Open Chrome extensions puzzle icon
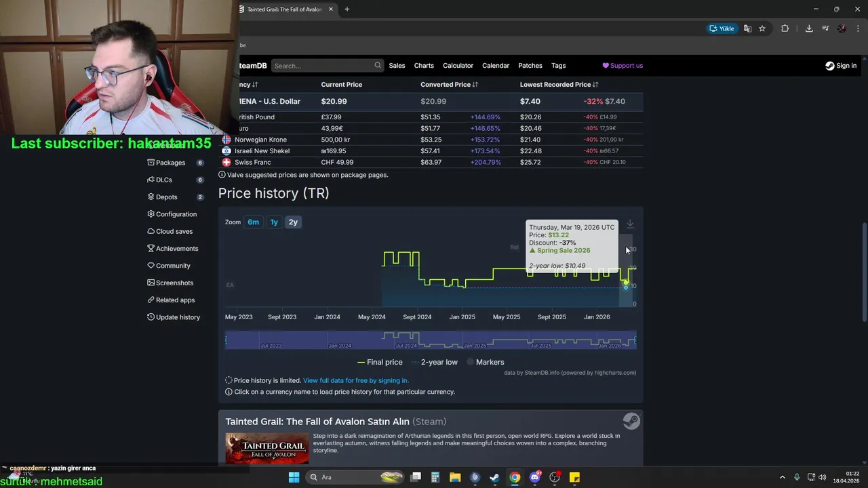The height and width of the screenshot is (488, 868). point(785,28)
